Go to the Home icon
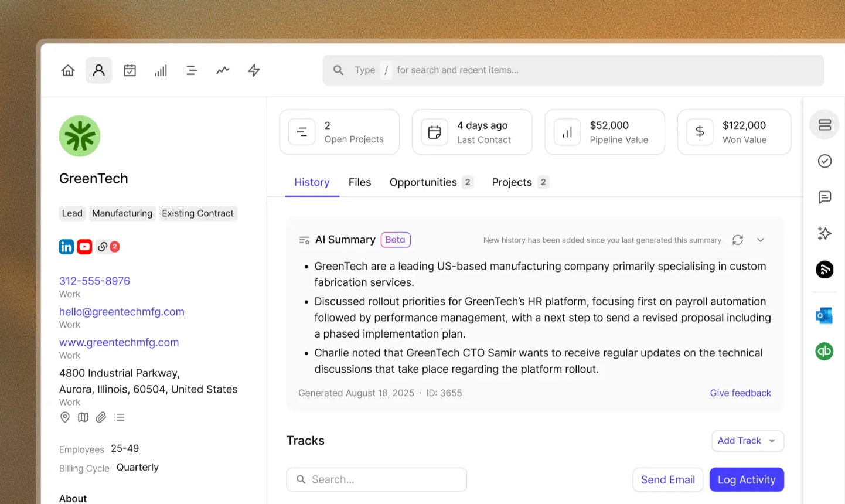 point(68,70)
